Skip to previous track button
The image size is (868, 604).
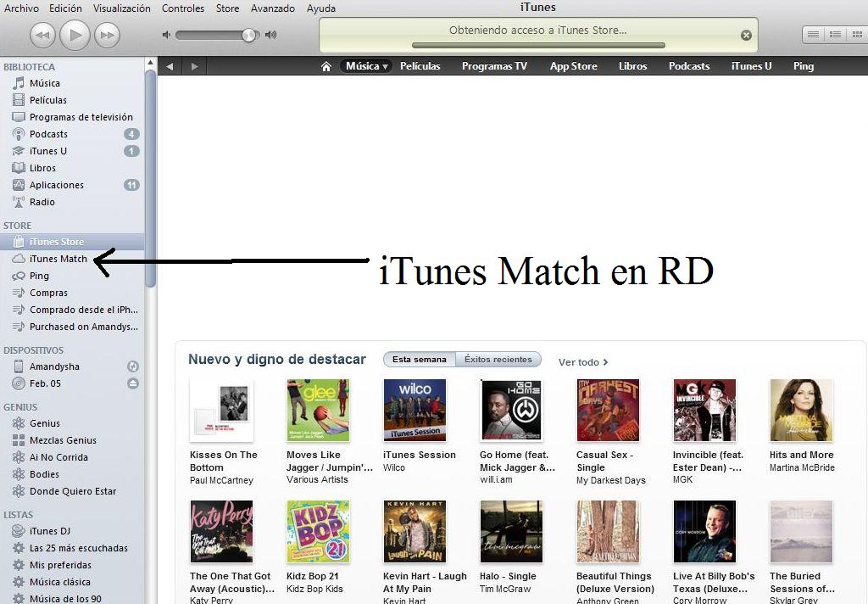pyautogui.click(x=42, y=35)
